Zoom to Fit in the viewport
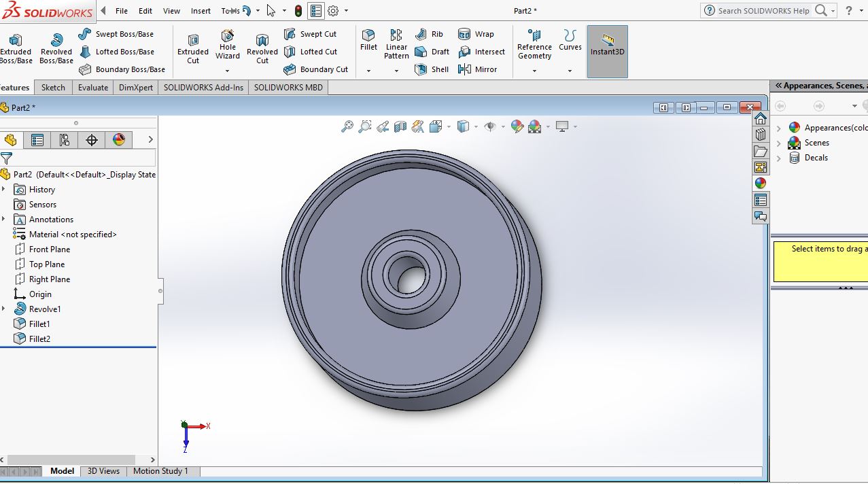 pyautogui.click(x=347, y=126)
